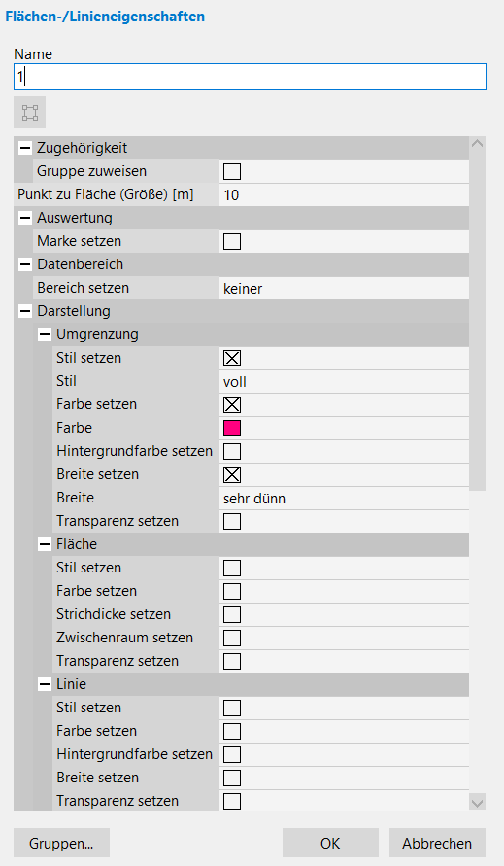Open the Bereich setzen value keiner

tap(344, 289)
